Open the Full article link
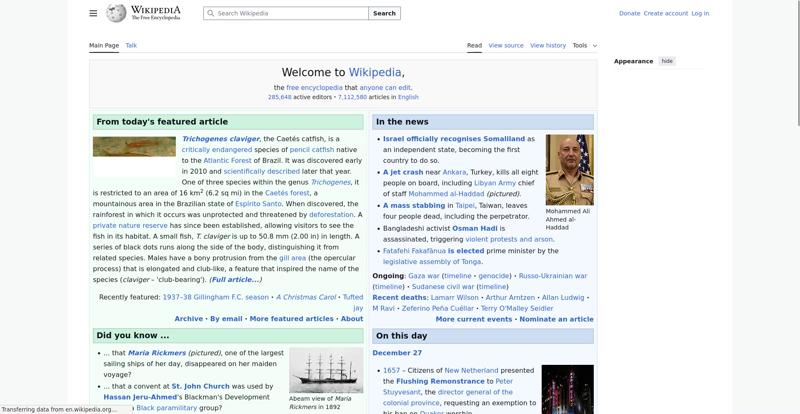800x414 pixels. (x=235, y=280)
